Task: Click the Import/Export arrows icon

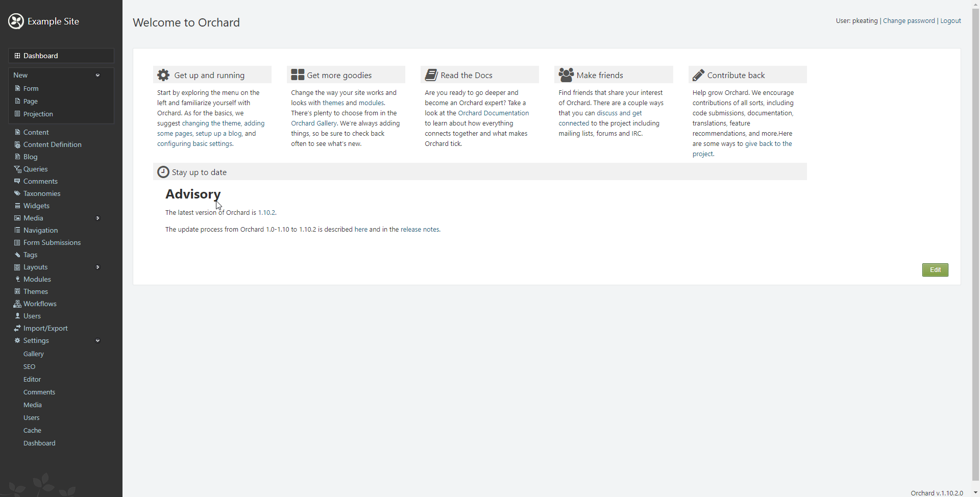Action: 17,328
